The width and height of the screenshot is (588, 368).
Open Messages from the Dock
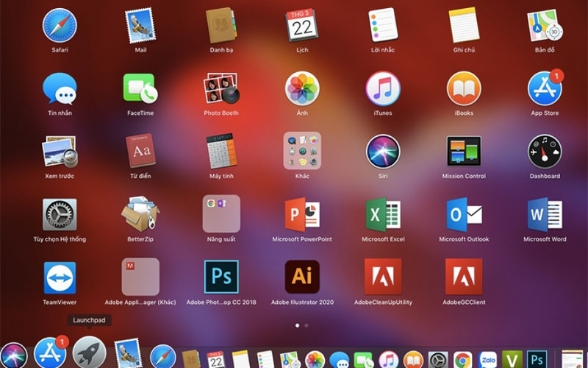[340, 360]
